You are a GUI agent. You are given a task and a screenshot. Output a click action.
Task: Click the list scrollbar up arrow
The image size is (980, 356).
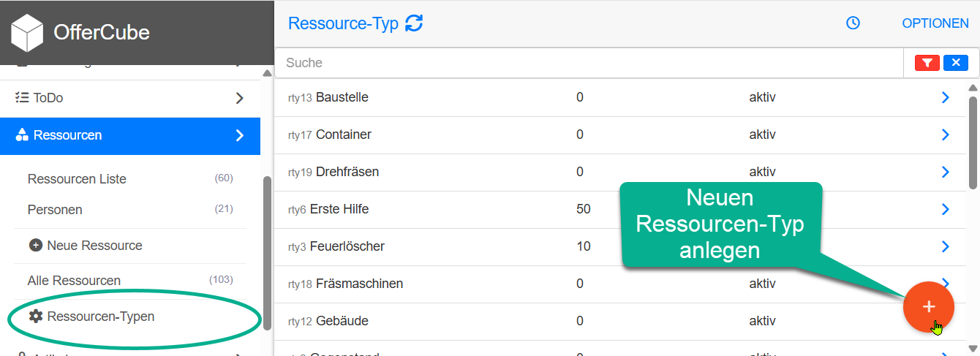[973, 88]
